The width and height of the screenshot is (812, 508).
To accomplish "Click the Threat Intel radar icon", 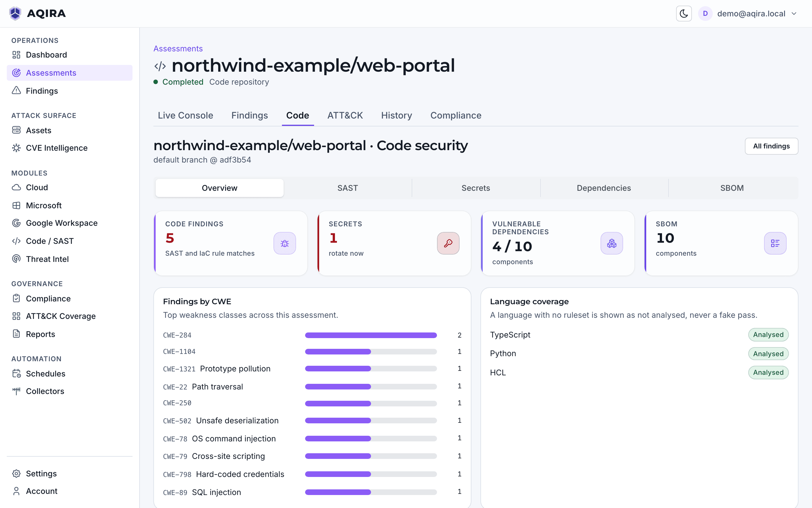I will pos(16,259).
